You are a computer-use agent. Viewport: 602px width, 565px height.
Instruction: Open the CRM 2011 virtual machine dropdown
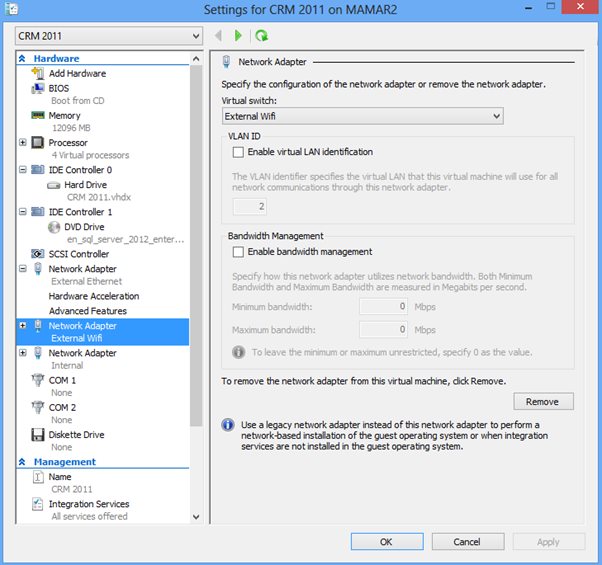point(109,36)
